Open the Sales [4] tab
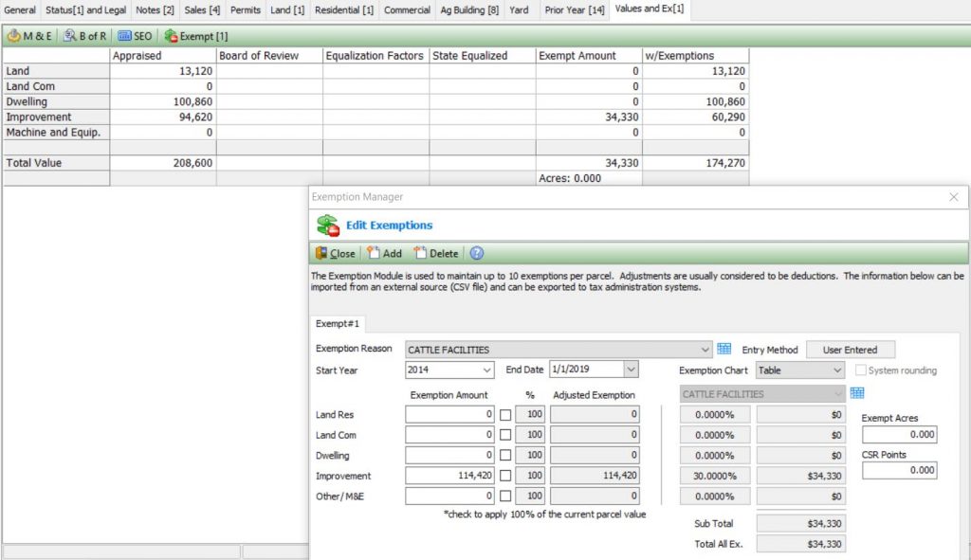The width and height of the screenshot is (971, 560). pyautogui.click(x=202, y=9)
